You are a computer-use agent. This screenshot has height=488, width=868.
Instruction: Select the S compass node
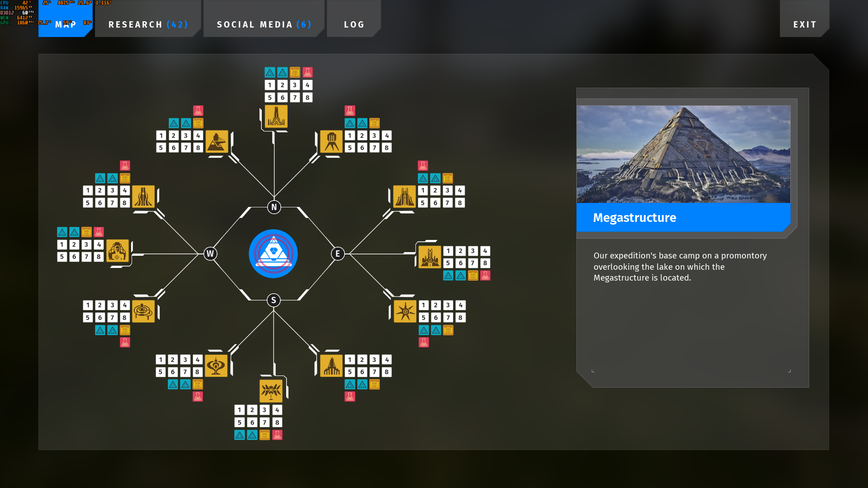[274, 300]
